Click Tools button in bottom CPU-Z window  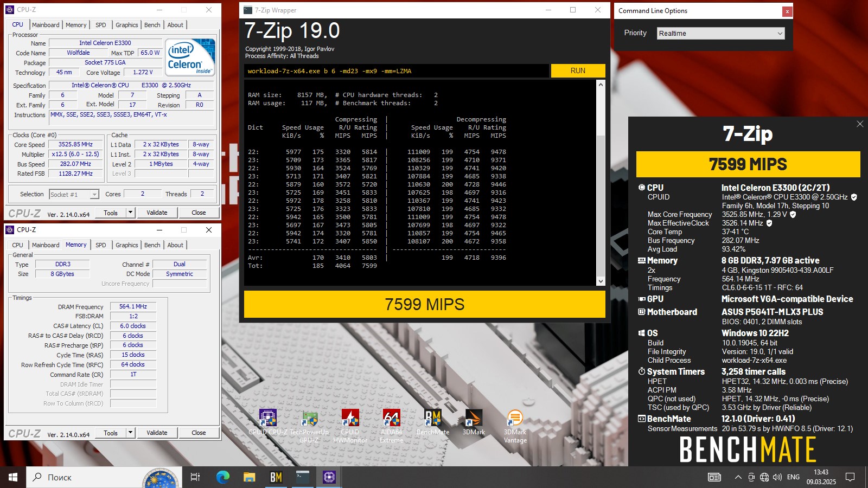(111, 433)
